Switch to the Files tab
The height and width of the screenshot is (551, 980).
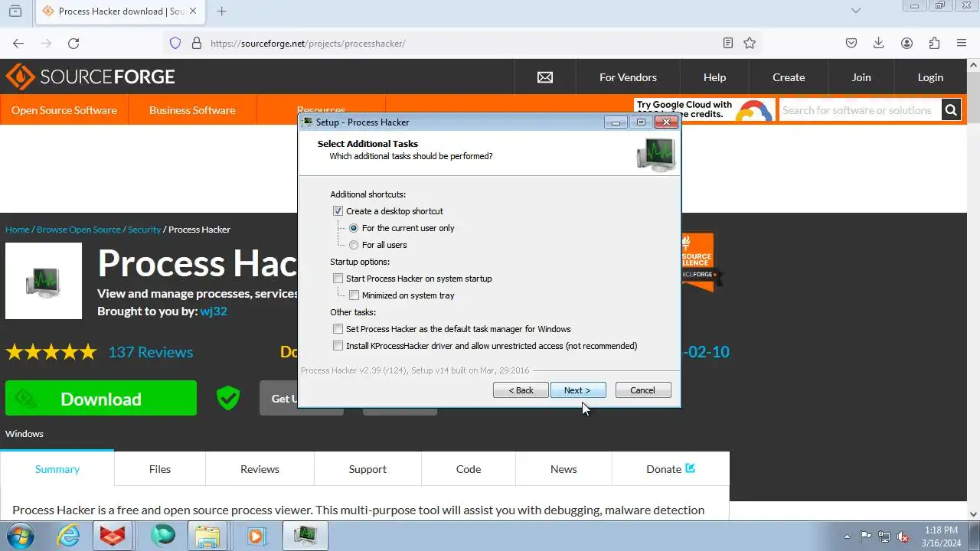[x=160, y=469]
